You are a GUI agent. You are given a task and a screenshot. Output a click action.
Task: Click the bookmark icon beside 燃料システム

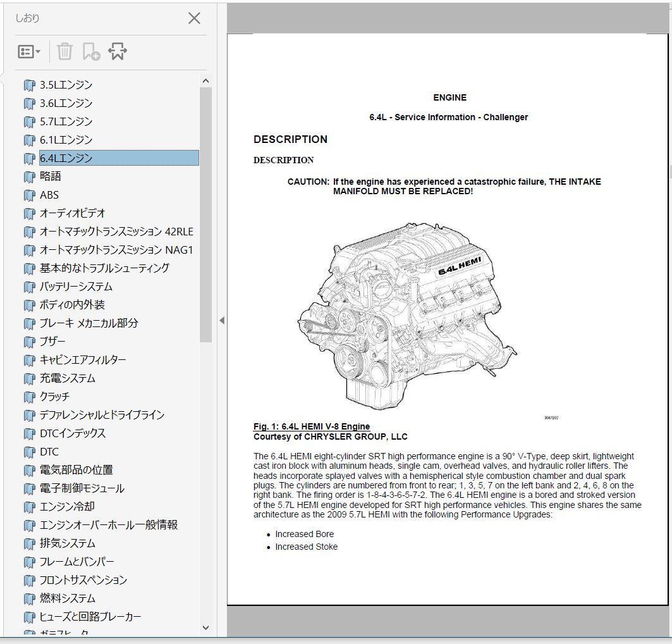coord(29,599)
